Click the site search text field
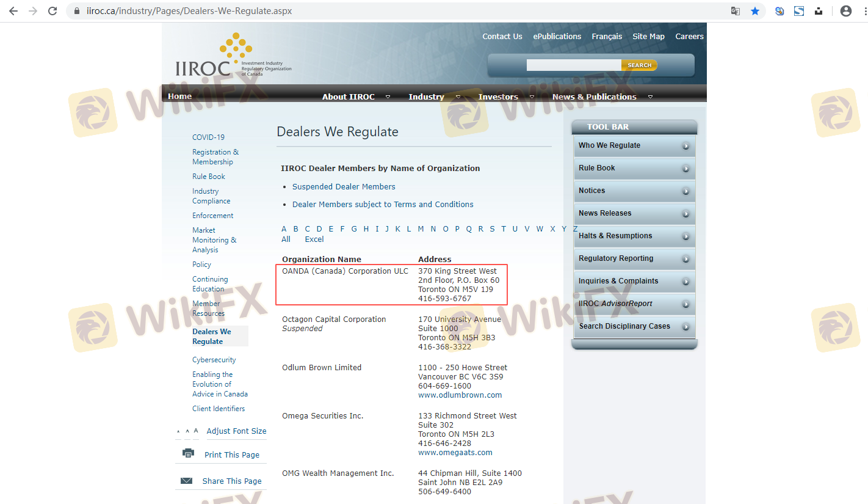Image resolution: width=868 pixels, height=504 pixels. click(x=573, y=65)
